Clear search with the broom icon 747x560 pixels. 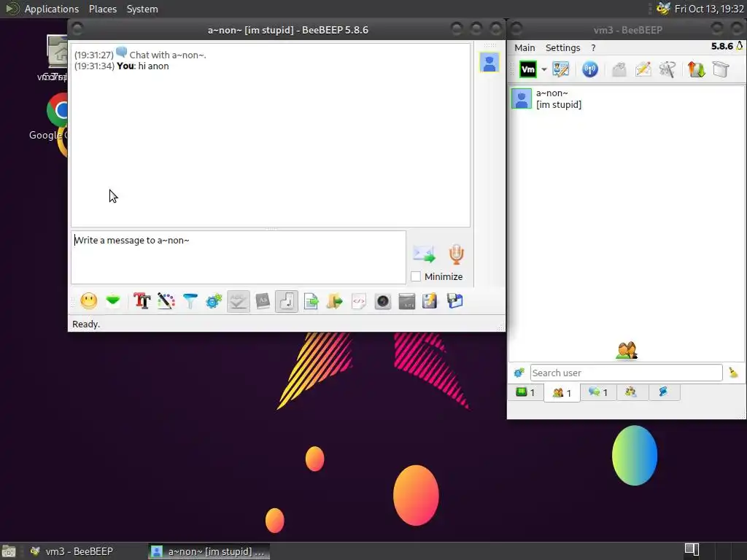733,373
